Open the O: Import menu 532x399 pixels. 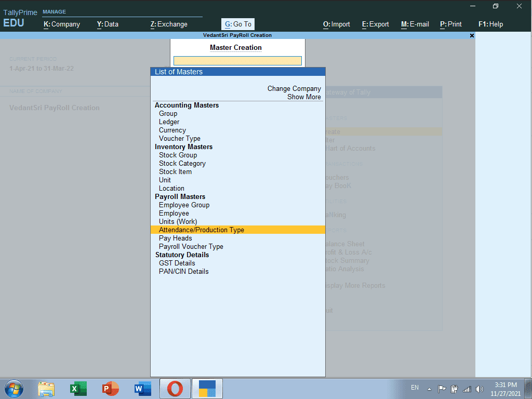pos(336,24)
